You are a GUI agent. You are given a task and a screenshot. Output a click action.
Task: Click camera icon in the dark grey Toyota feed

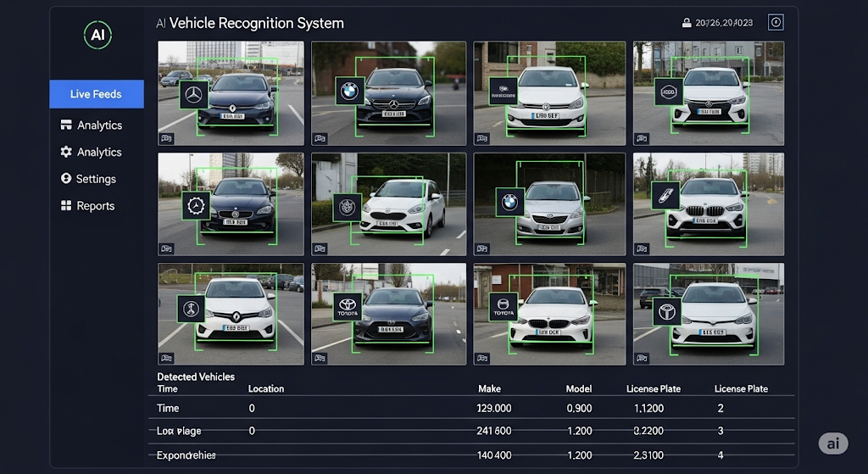320,359
